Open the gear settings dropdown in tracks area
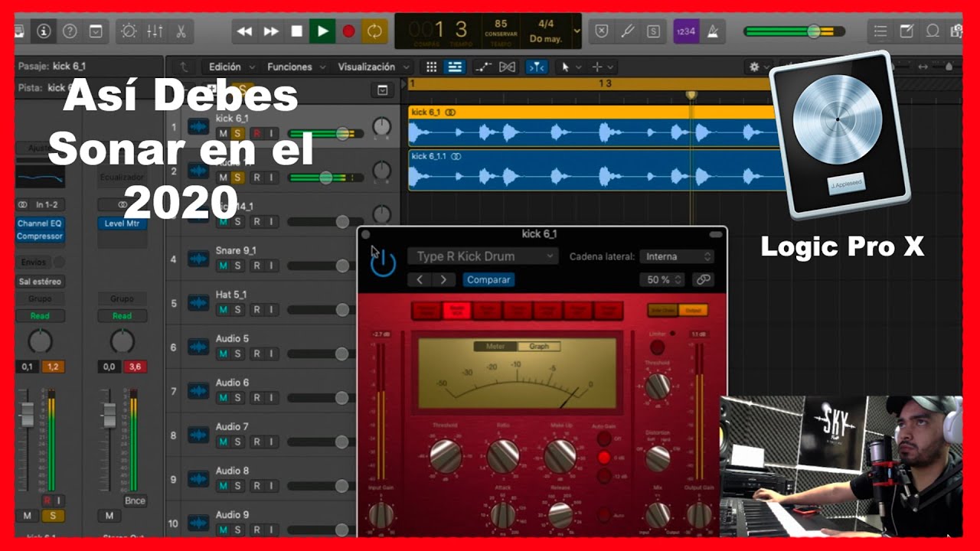This screenshot has height=551, width=980. point(759,67)
